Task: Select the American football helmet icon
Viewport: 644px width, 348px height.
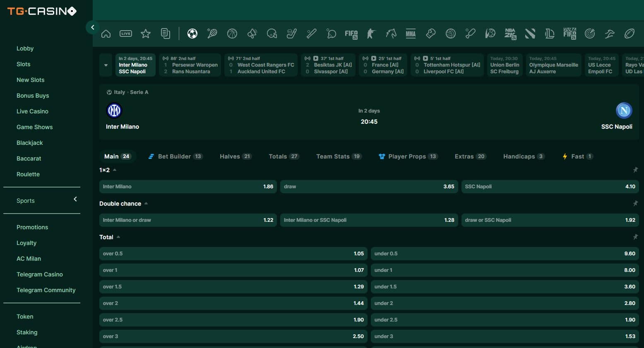Action: (x=272, y=34)
